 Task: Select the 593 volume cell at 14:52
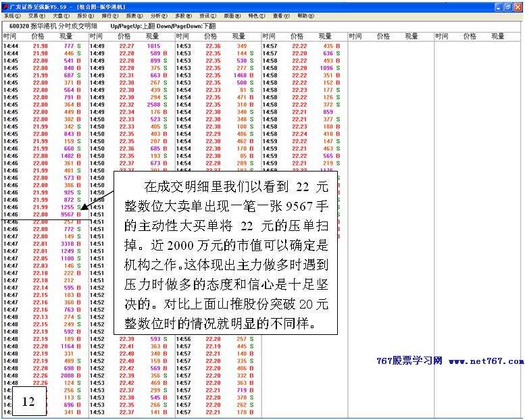(x=155, y=339)
